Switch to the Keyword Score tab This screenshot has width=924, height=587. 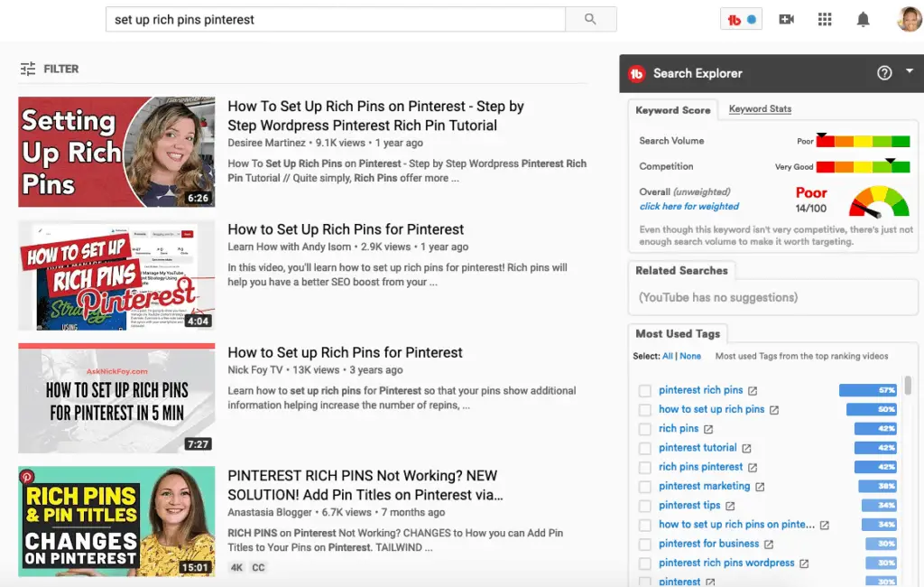point(673,110)
